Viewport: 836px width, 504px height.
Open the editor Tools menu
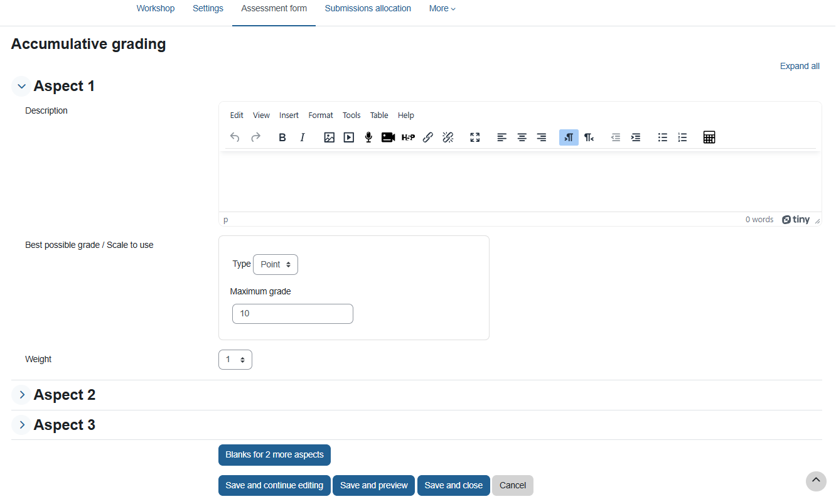[x=351, y=115]
